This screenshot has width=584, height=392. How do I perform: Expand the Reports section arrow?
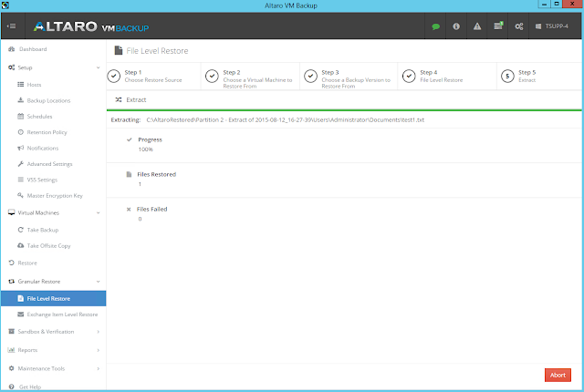click(x=98, y=350)
